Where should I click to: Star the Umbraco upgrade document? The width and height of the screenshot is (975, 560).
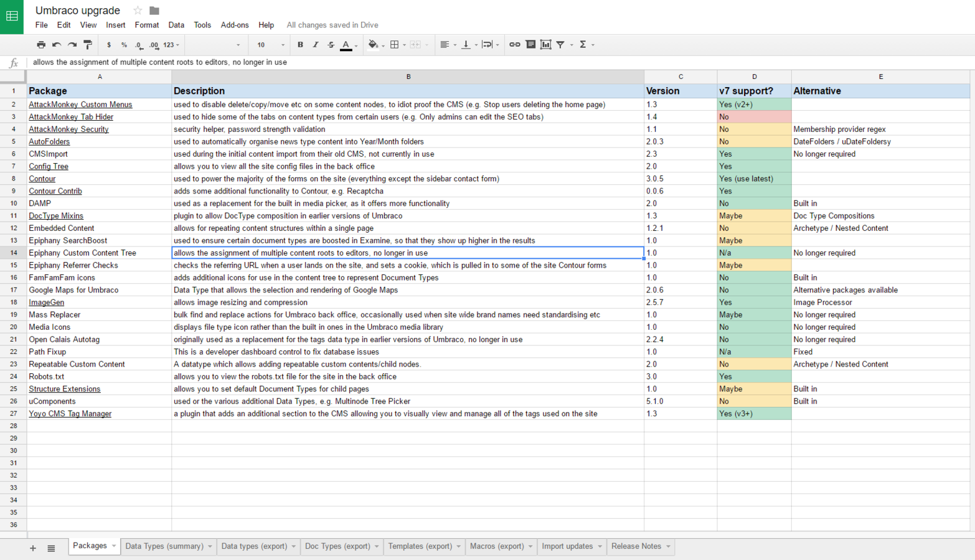138,11
